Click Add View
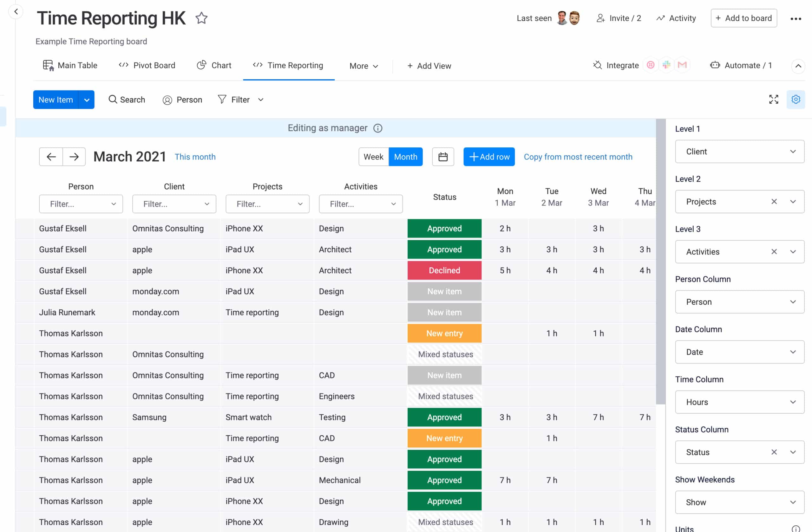This screenshot has height=532, width=812. 429,66
